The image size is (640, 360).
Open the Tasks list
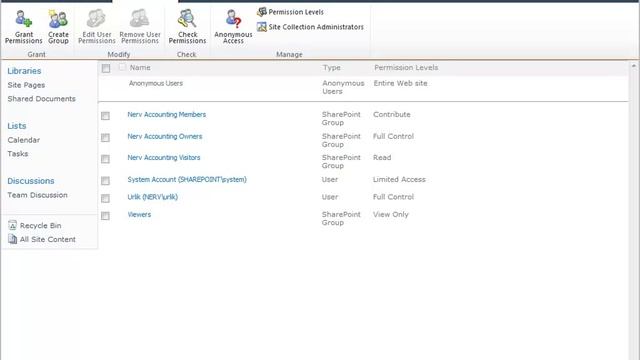click(18, 154)
